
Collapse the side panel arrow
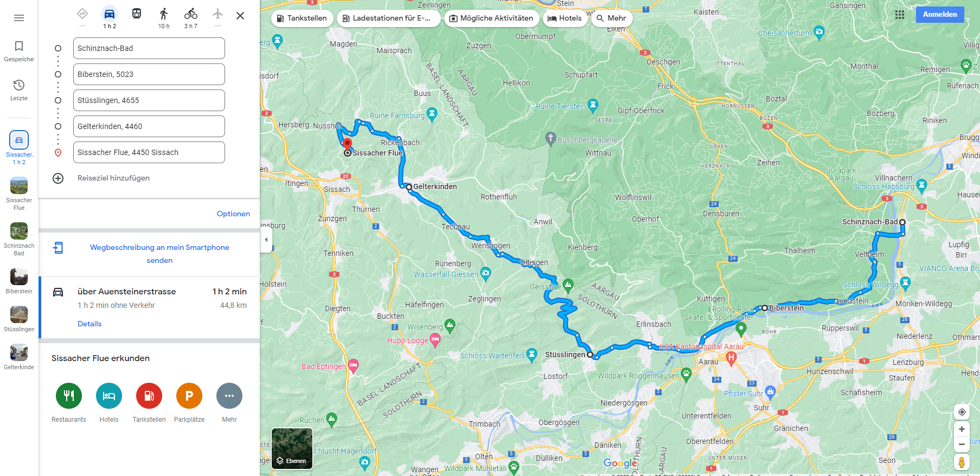point(266,239)
